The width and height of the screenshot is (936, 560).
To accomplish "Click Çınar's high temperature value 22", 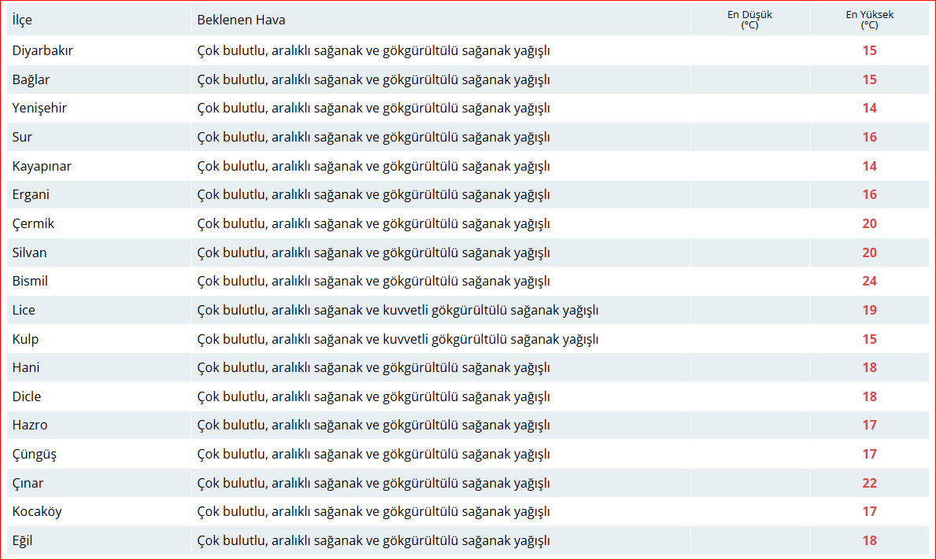I will 869,483.
